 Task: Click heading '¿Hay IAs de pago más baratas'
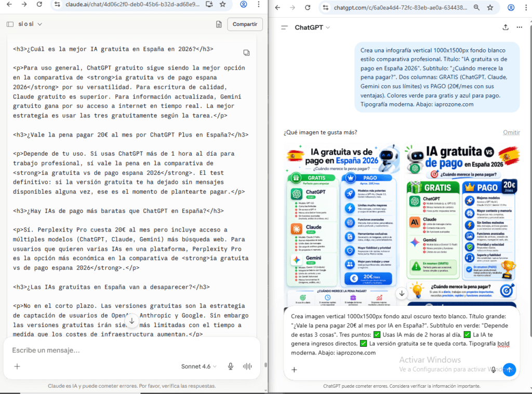[118, 211]
